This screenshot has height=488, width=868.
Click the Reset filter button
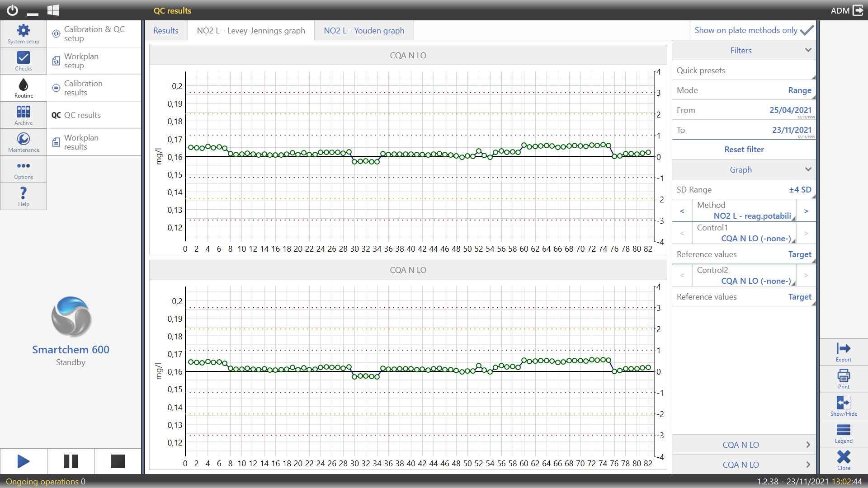click(744, 150)
